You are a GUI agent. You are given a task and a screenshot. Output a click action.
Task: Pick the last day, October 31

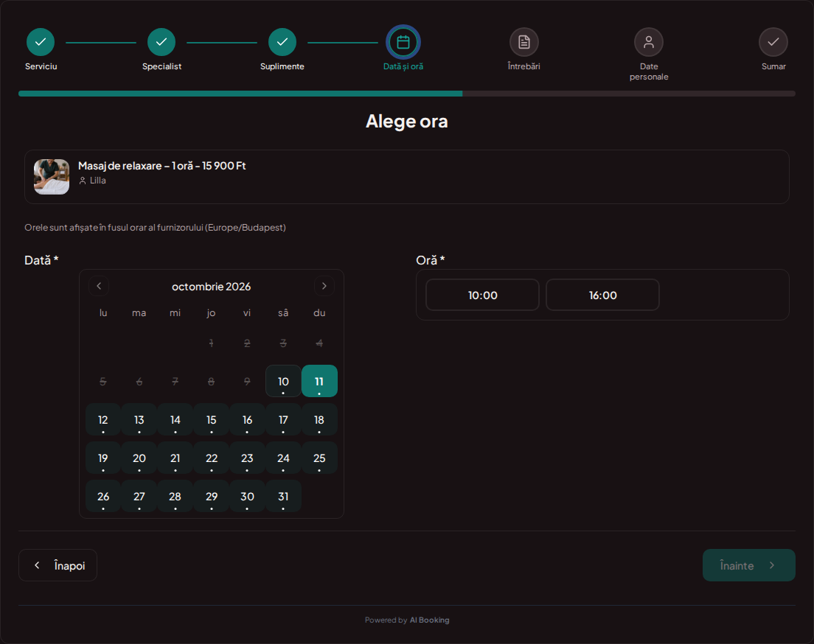tap(283, 497)
